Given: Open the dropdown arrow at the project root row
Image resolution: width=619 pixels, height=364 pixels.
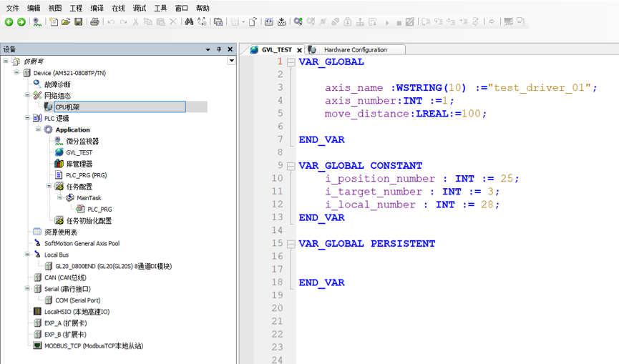Looking at the screenshot, I should click(x=232, y=61).
